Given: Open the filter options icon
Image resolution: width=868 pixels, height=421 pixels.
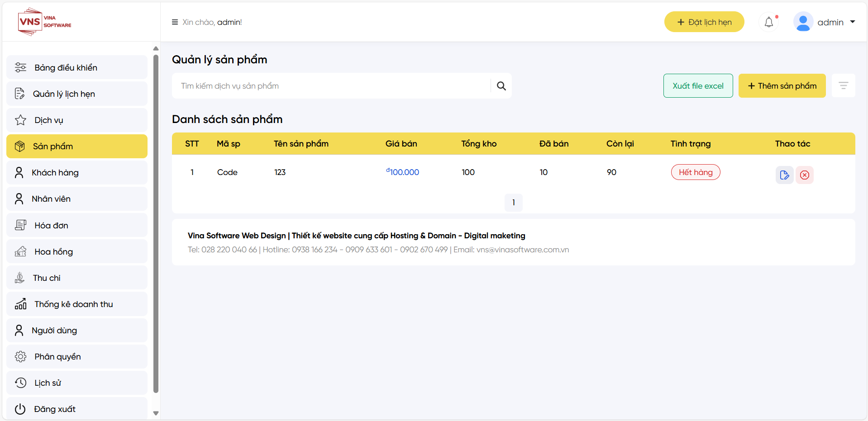Looking at the screenshot, I should click(844, 85).
